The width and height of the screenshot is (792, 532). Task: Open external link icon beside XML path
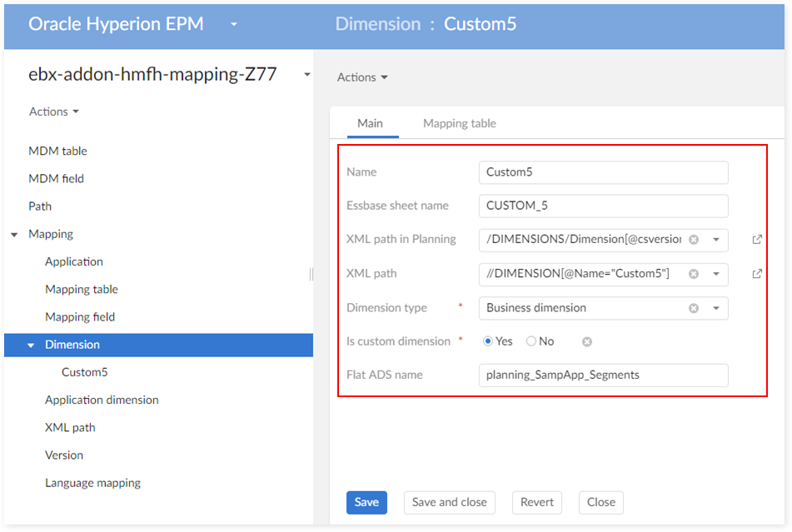pos(757,274)
